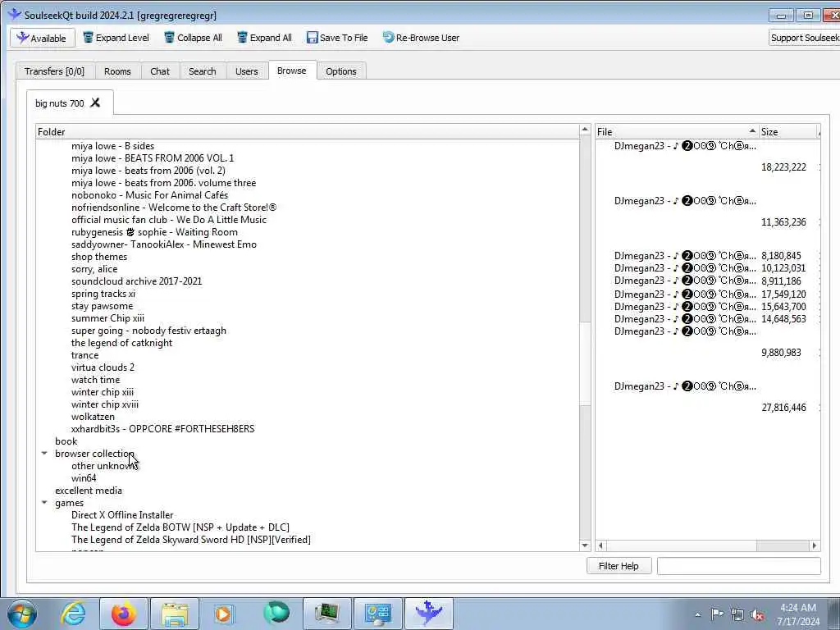840x630 pixels.
Task: Select xxhardbit3s - OPPCORE #FORTHESEH8ERS folder
Action: [163, 429]
